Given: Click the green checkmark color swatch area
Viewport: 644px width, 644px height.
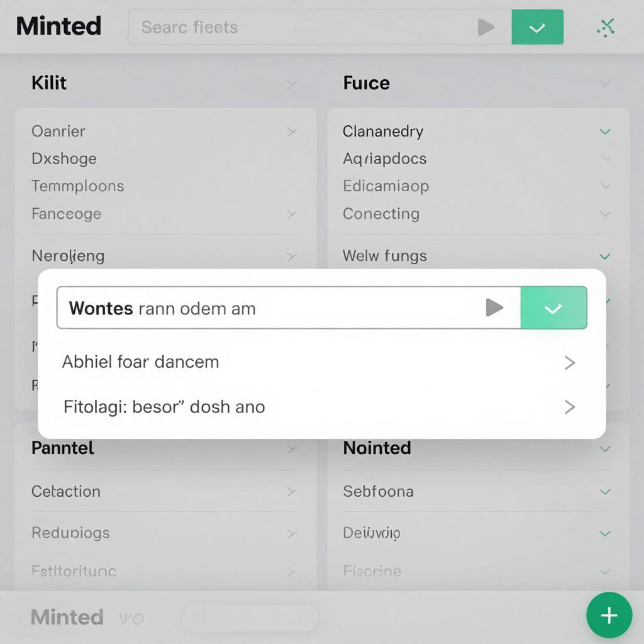Looking at the screenshot, I should [554, 308].
